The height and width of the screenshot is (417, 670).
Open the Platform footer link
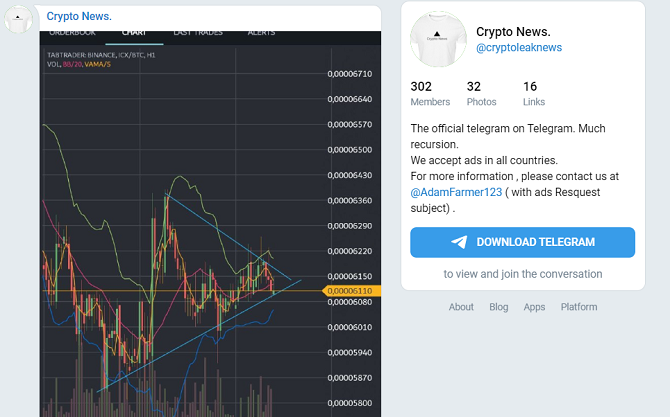579,307
